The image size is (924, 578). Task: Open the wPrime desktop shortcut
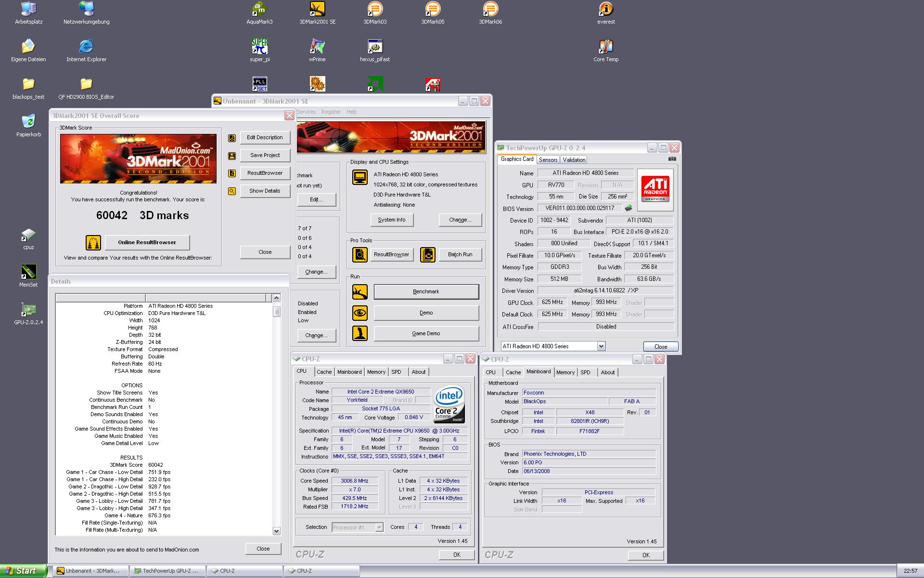tap(317, 51)
